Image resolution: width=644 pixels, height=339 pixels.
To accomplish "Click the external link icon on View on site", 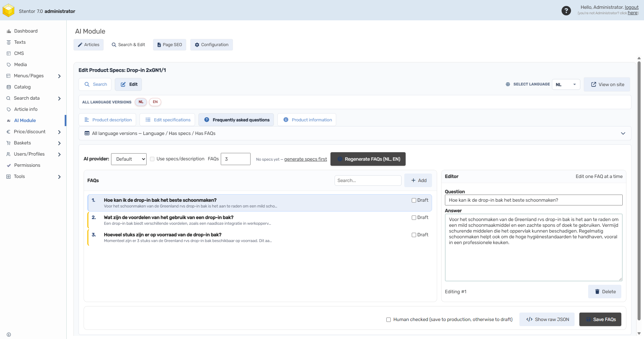I will click(x=594, y=84).
